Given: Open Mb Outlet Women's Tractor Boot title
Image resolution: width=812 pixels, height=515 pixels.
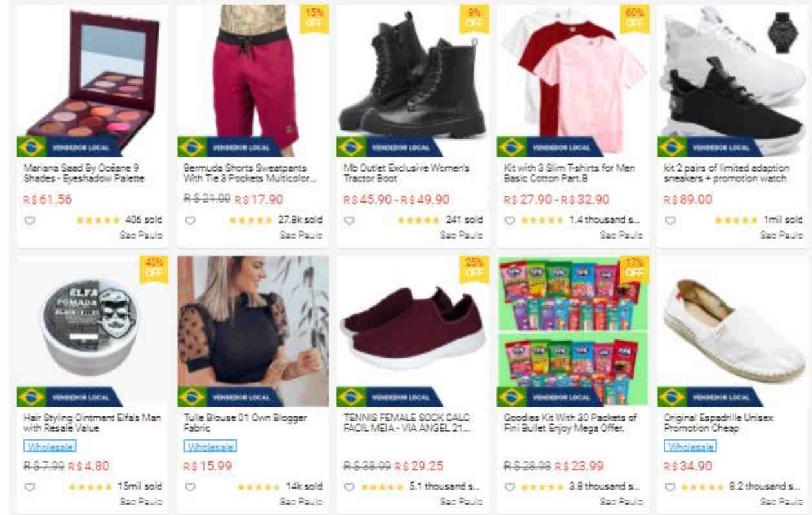Looking at the screenshot, I should point(407,173).
